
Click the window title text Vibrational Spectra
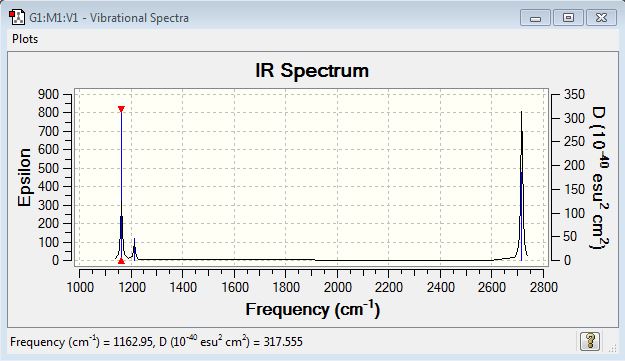pyautogui.click(x=139, y=18)
